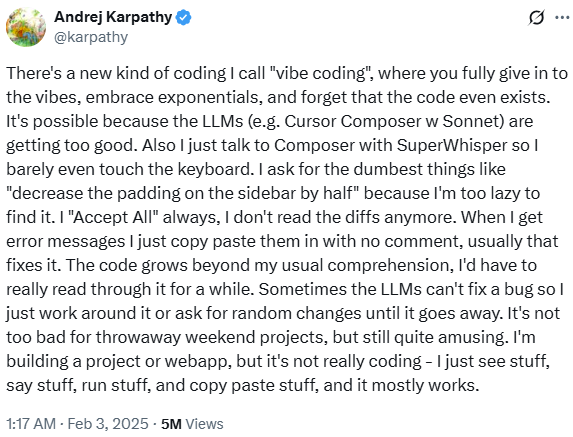Click the blue verified checkmark badge

183,18
